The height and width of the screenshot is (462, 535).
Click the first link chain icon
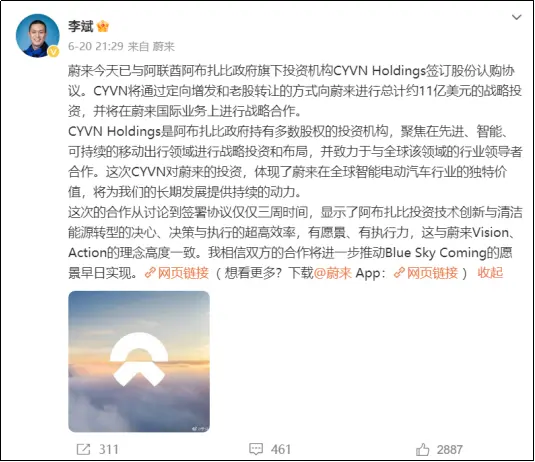150,273
